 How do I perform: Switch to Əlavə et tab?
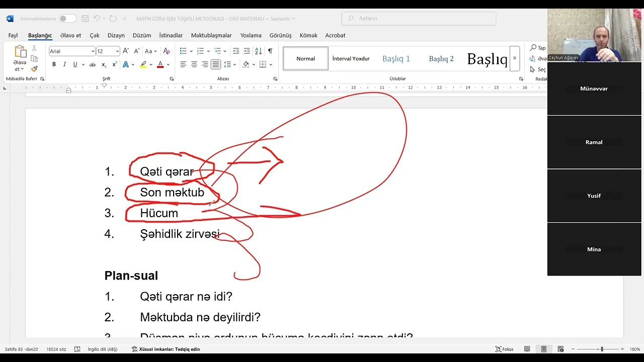point(70,35)
